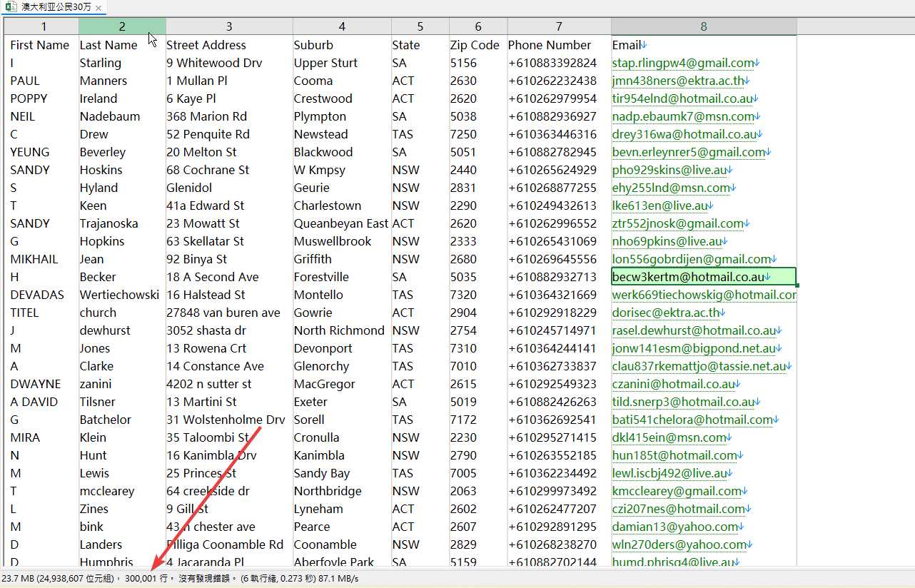Open email link drey316wa@hotmail.co.au
Screen dimensions: 915x588
(x=684, y=134)
